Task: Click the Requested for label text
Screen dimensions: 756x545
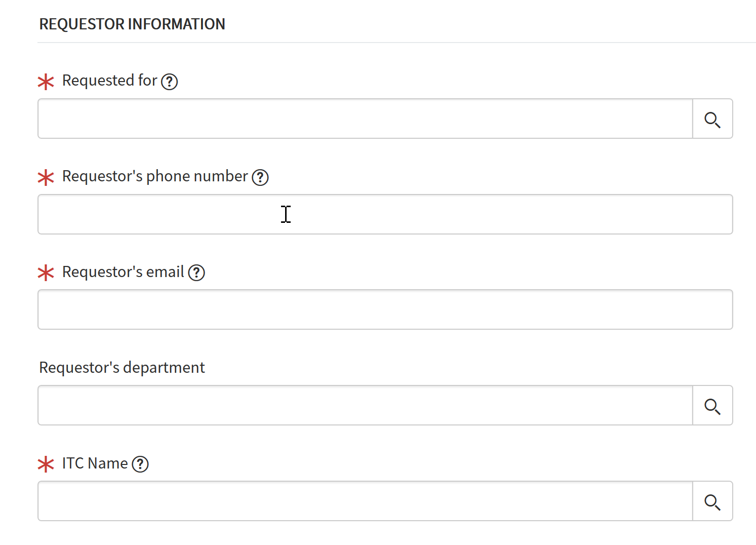Action: [x=109, y=80]
